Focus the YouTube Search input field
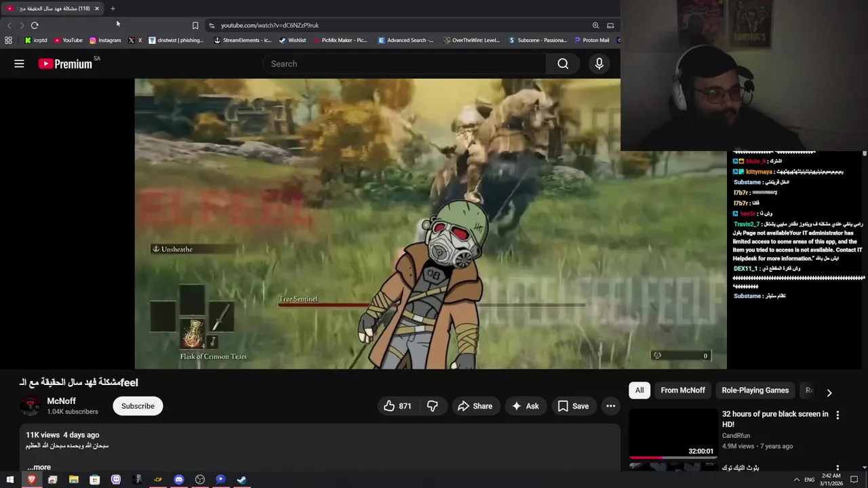 405,64
